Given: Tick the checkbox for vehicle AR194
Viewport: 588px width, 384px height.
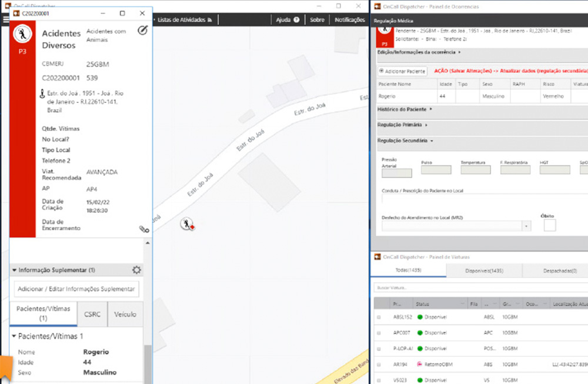Looking at the screenshot, I should click(x=379, y=365).
